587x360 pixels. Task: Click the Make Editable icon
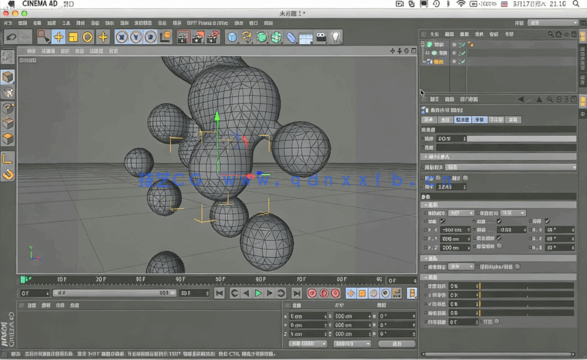7,57
